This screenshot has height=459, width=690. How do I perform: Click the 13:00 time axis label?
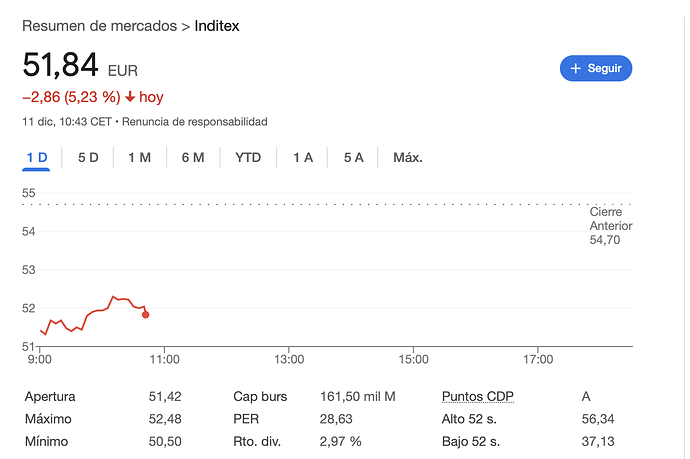[x=289, y=360]
